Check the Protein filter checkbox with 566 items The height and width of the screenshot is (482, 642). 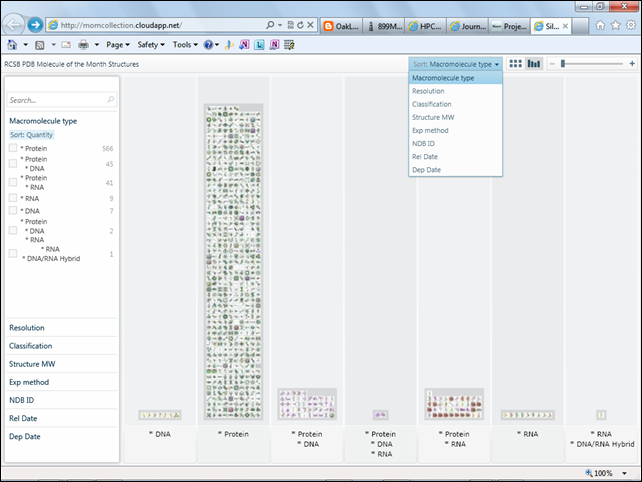13,148
